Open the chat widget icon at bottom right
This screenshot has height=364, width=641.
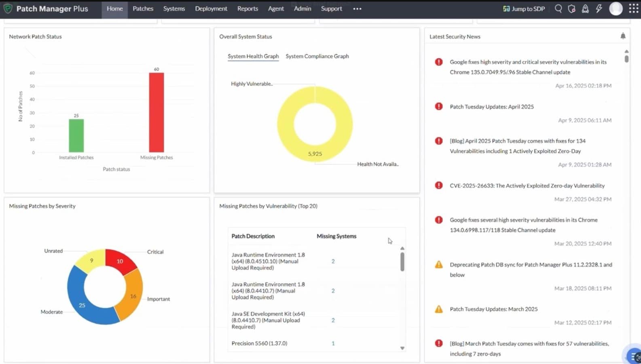point(634,356)
